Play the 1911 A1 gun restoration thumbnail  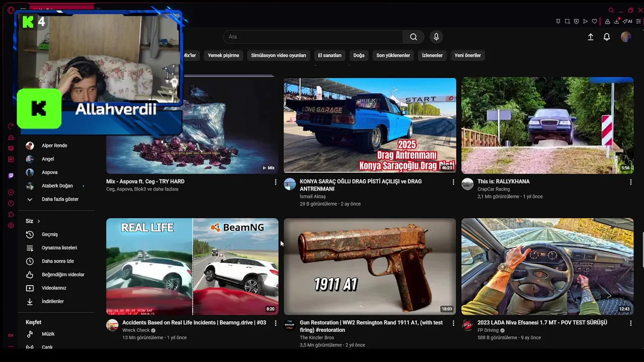tap(370, 266)
